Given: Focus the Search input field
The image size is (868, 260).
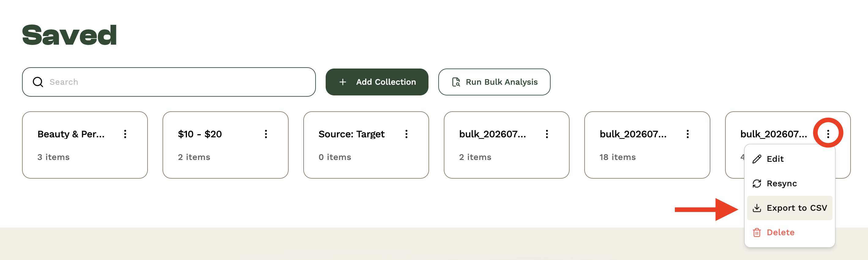Looking at the screenshot, I should tap(169, 82).
